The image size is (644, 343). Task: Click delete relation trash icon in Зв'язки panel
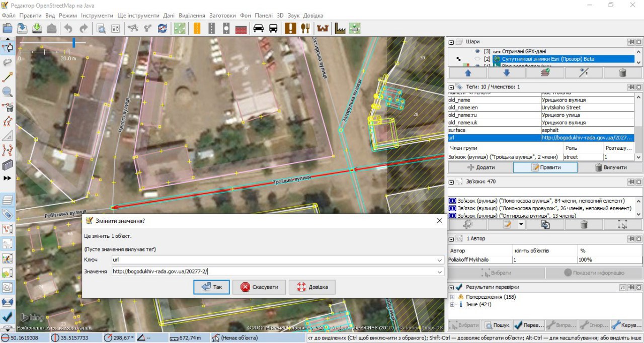coord(584,224)
